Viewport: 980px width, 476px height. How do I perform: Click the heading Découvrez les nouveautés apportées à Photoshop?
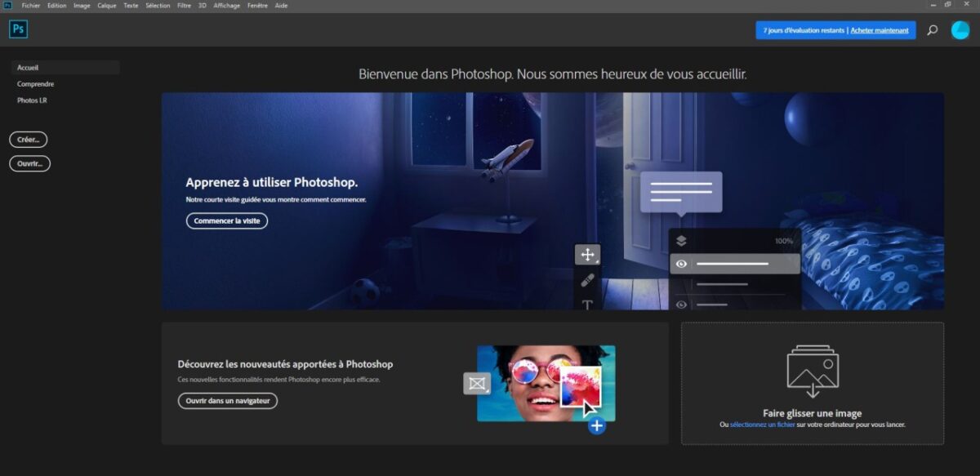[285, 364]
